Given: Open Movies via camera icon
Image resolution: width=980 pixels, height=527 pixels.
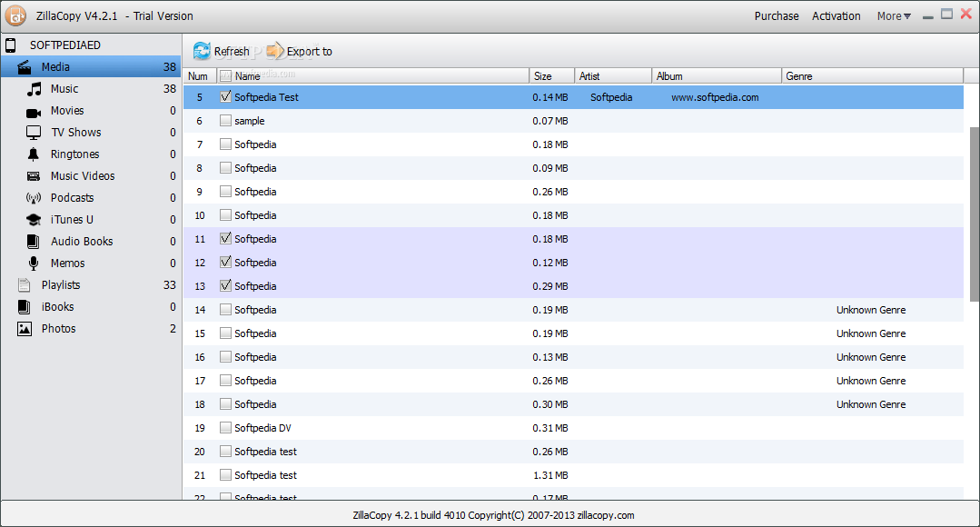Looking at the screenshot, I should coord(34,111).
